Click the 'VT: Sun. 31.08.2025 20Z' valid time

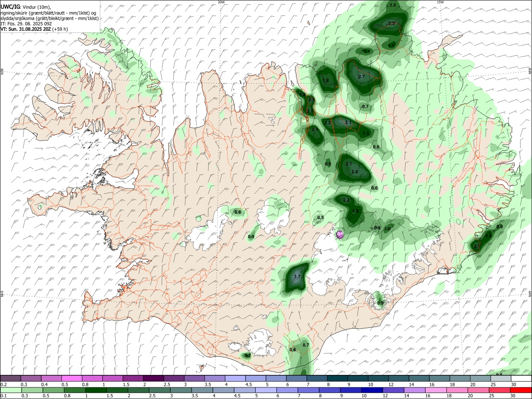(x=26, y=29)
